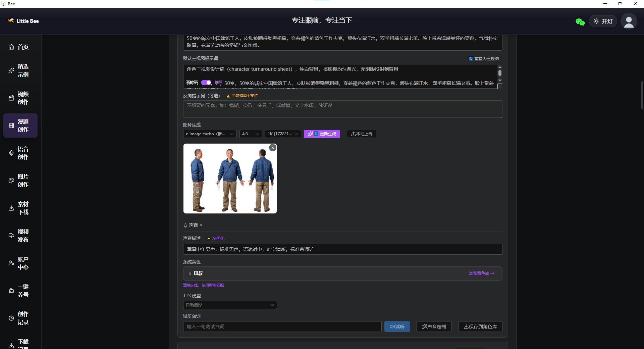Open 语音创作 in sidebar
Image resolution: width=644 pixels, height=349 pixels.
20,153
